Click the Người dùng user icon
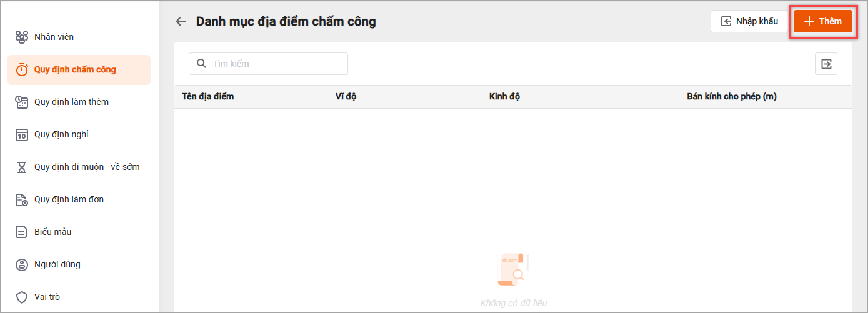 pos(22,265)
